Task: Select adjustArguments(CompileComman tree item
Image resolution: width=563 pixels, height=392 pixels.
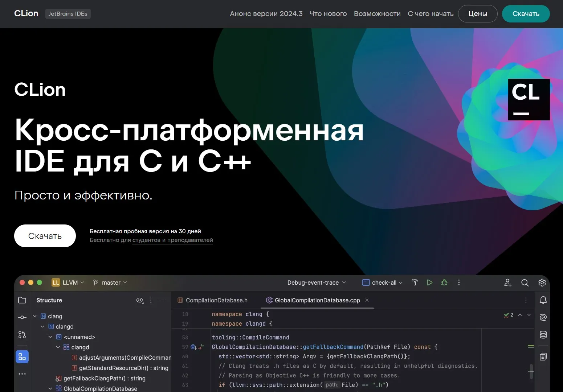Action: point(121,358)
